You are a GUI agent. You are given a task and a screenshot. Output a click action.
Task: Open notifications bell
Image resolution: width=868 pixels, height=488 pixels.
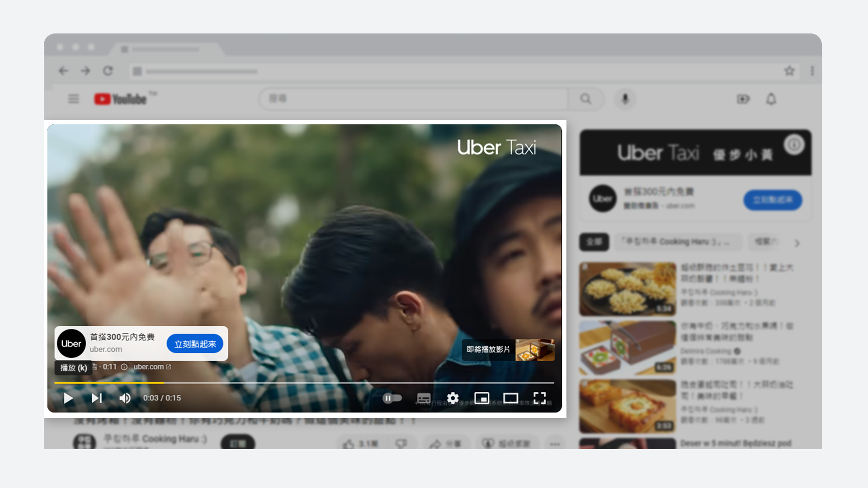(x=771, y=99)
